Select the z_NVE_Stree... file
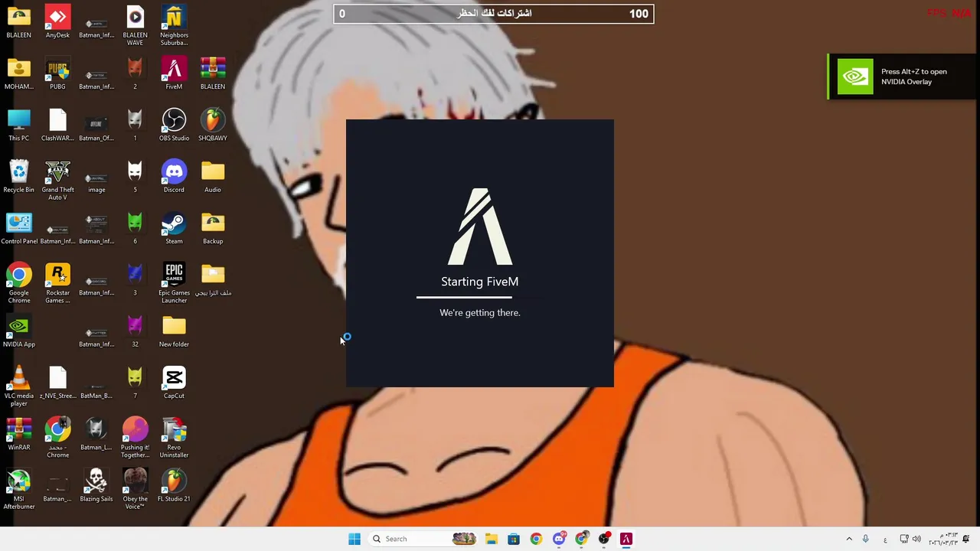The width and height of the screenshot is (980, 551). pyautogui.click(x=57, y=383)
